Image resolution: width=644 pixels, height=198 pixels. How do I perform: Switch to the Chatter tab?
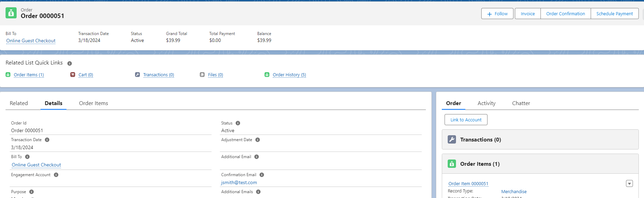coord(521,103)
